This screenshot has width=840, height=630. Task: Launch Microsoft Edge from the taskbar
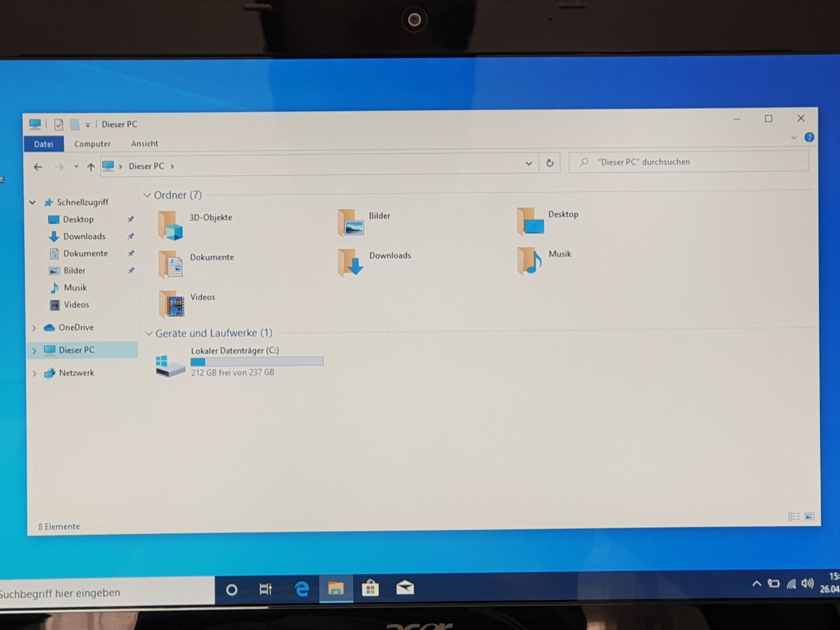pos(302,589)
